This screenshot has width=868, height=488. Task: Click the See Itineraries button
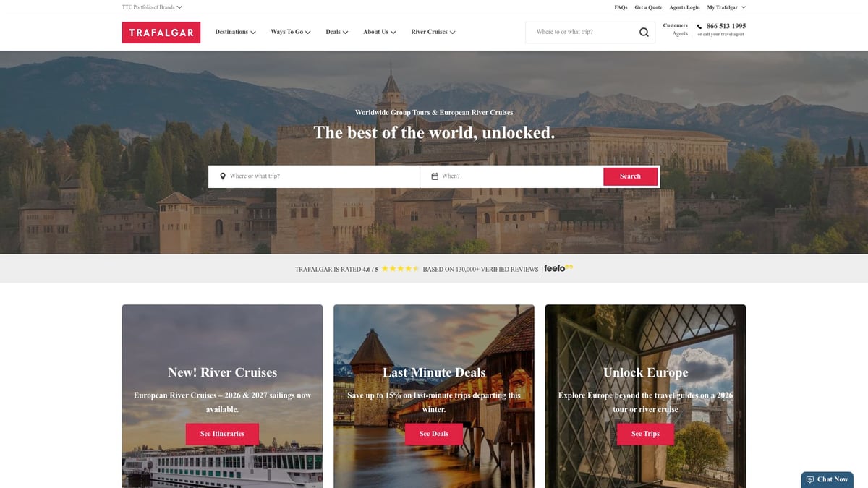coord(222,434)
